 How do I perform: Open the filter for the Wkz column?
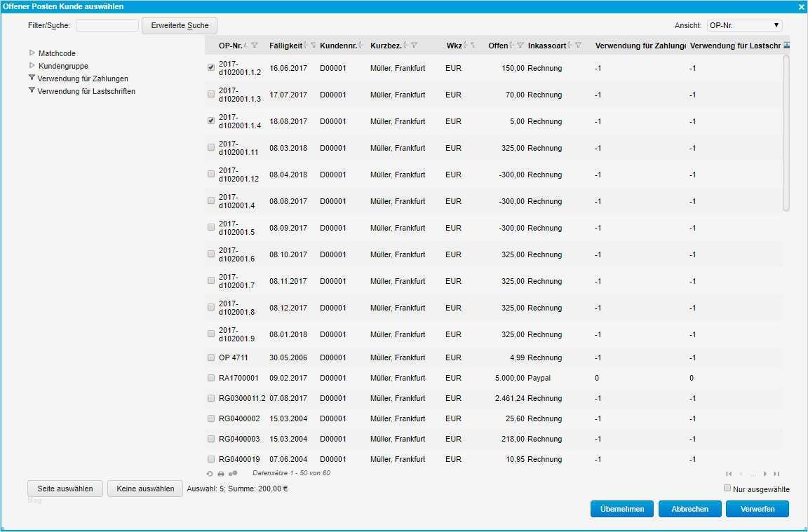click(473, 46)
